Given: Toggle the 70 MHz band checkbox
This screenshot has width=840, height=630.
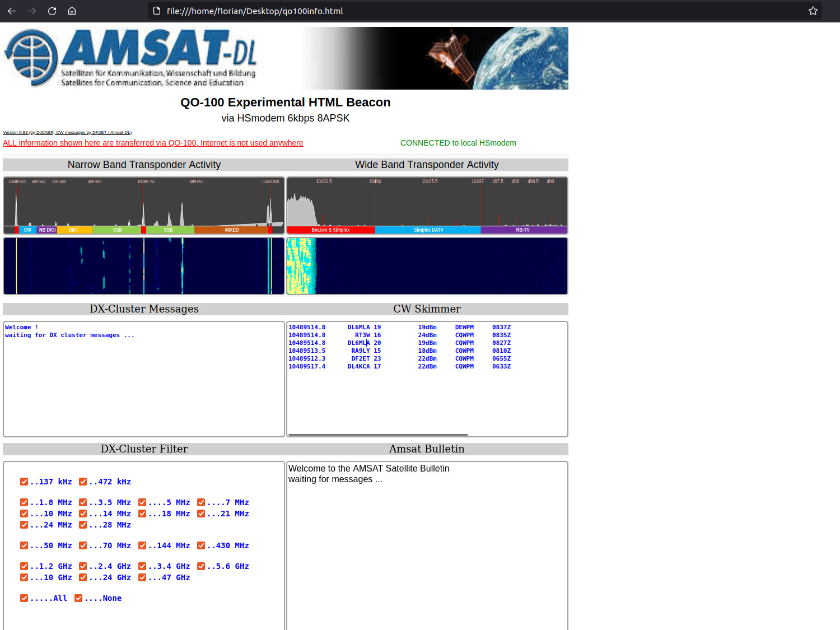Looking at the screenshot, I should point(83,545).
